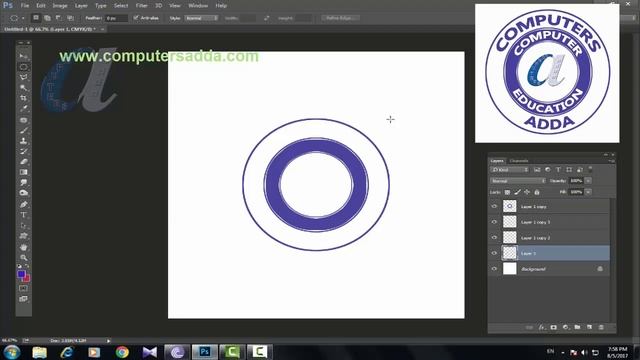Click the Refine Edge button
The height and width of the screenshot is (360, 640).
[x=340, y=18]
